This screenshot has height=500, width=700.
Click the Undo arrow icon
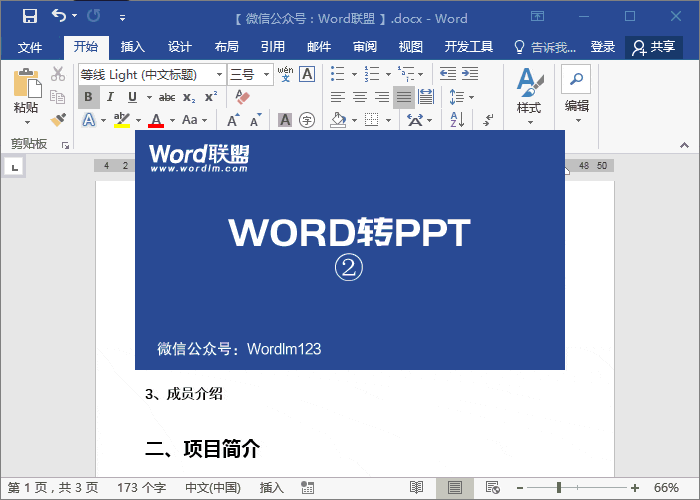click(x=59, y=16)
